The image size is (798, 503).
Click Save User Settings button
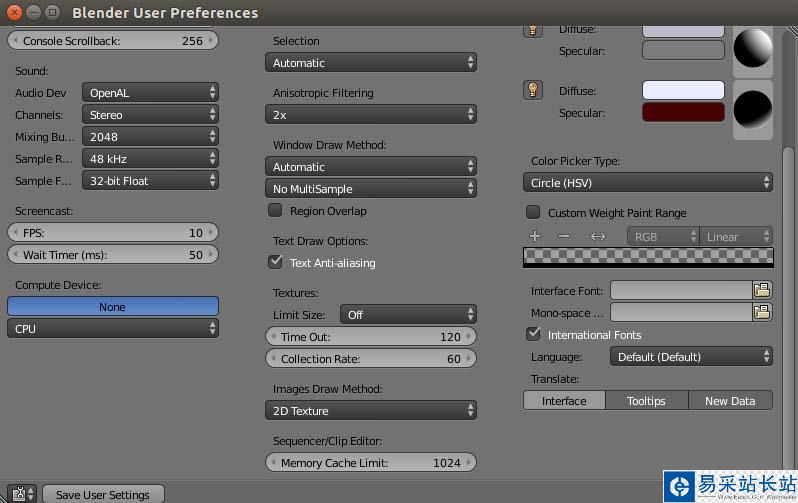pyautogui.click(x=103, y=494)
